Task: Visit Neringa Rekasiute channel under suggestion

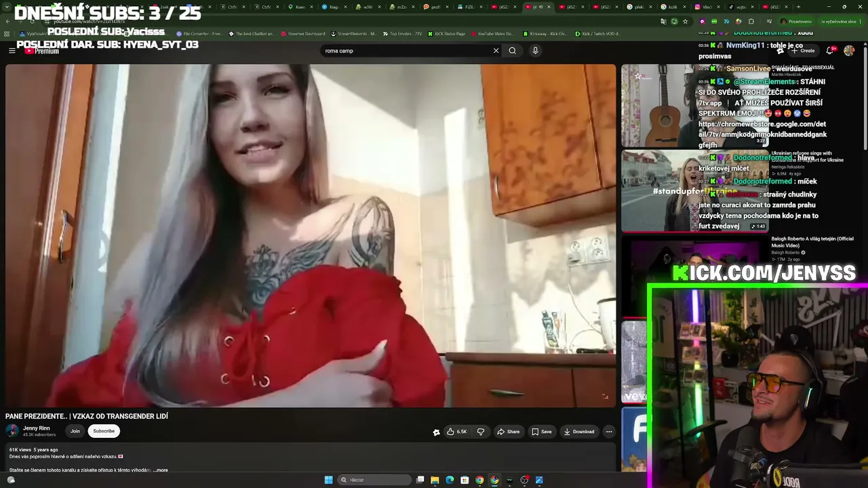Action: 787,167
